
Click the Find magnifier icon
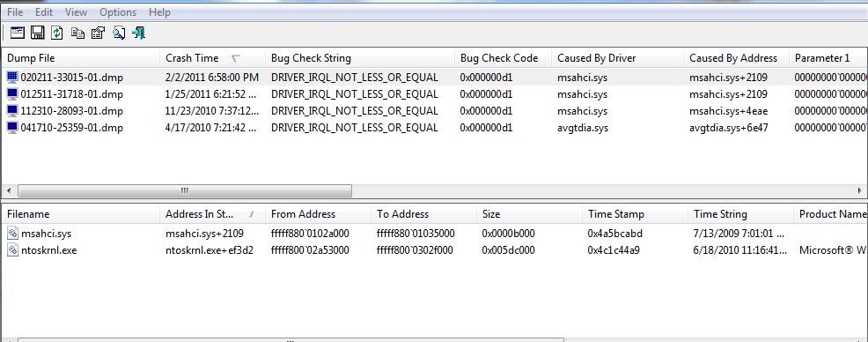tap(119, 33)
